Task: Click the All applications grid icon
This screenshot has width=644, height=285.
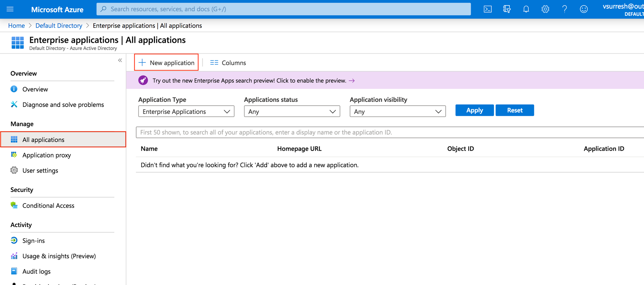Action: (x=14, y=139)
